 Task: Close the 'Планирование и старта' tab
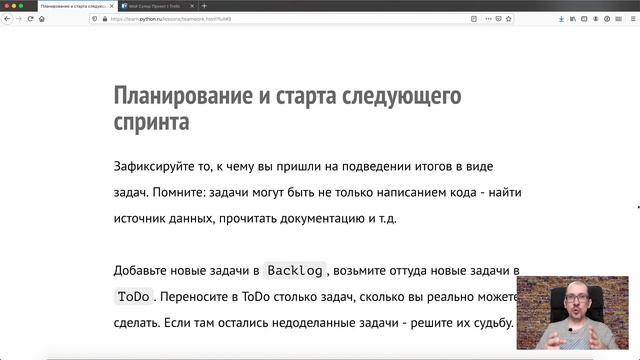pos(111,6)
